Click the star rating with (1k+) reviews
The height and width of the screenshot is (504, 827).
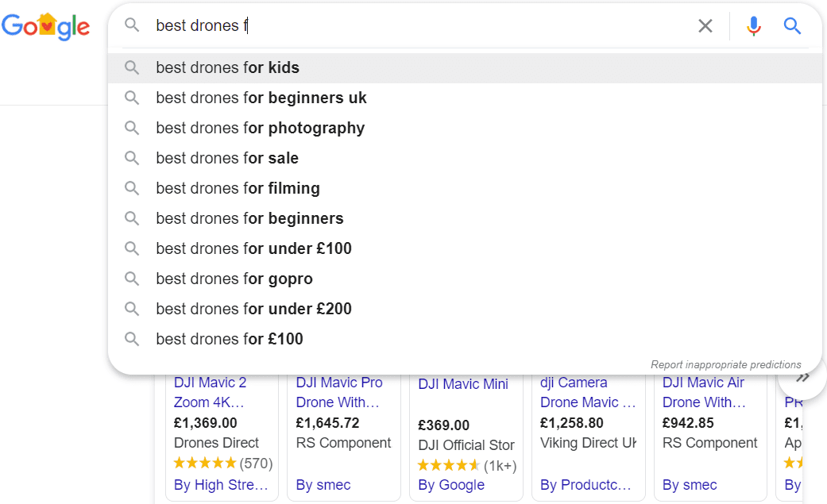coord(467,466)
